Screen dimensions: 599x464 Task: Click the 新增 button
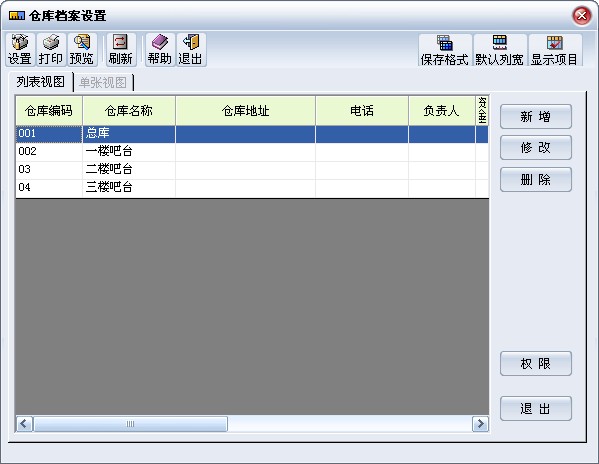tap(536, 116)
